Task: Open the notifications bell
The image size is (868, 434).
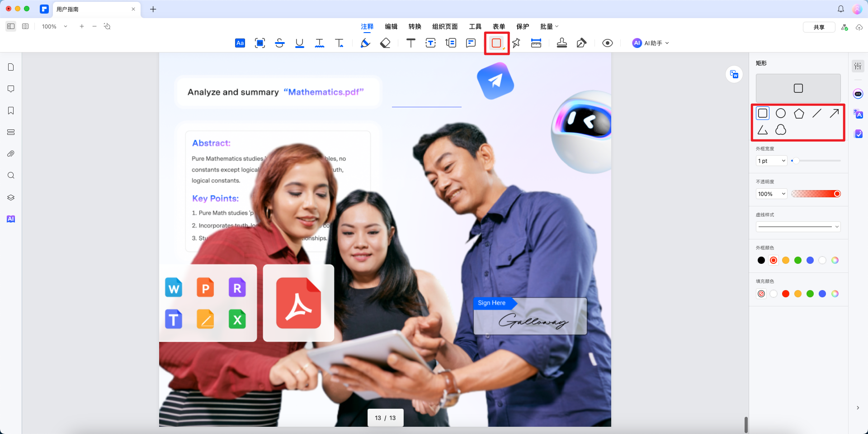Action: point(841,9)
